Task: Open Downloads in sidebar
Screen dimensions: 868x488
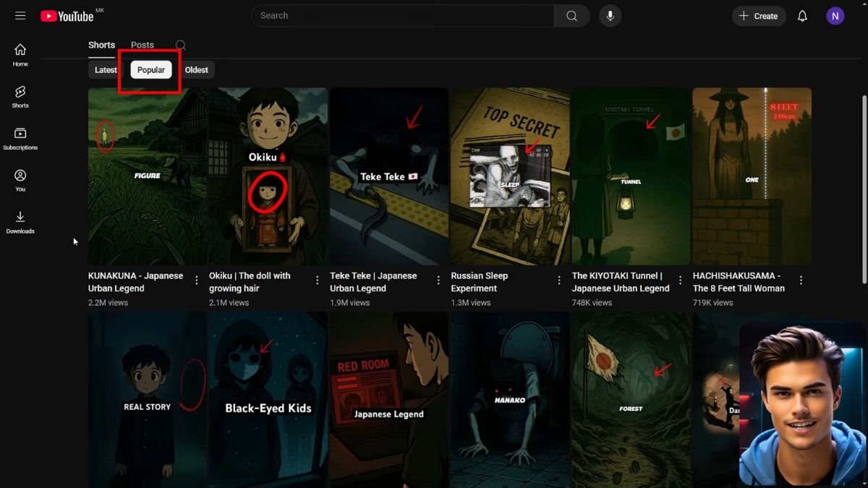Action: coord(20,222)
